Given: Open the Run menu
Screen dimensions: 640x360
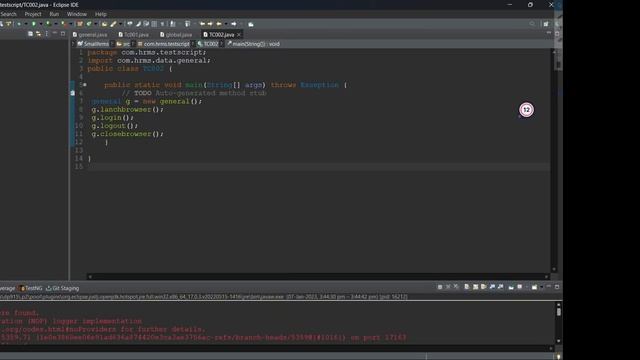Looking at the screenshot, I should 54,14.
